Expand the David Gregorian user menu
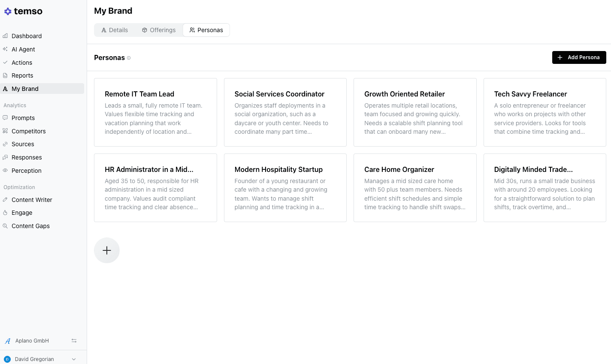The width and height of the screenshot is (611, 364). [x=74, y=359]
